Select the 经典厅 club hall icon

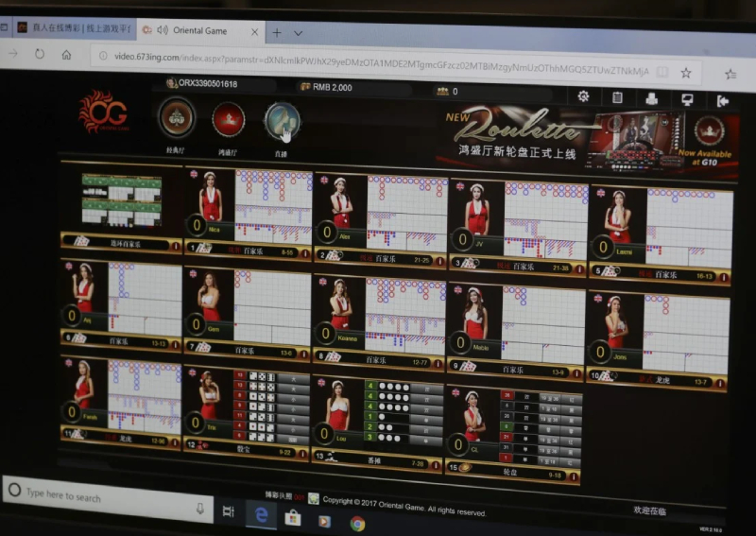pos(177,118)
